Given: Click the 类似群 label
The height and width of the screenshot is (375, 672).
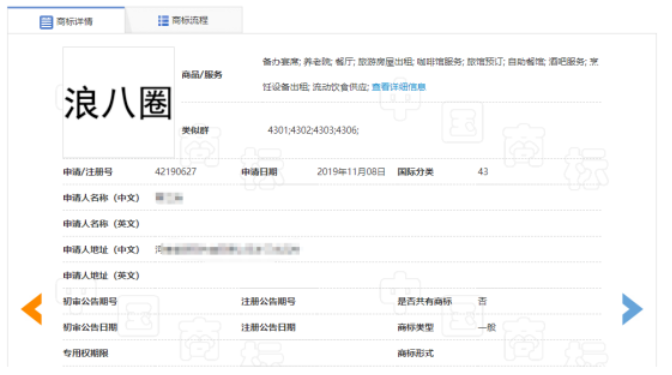Looking at the screenshot, I should pos(195,130).
